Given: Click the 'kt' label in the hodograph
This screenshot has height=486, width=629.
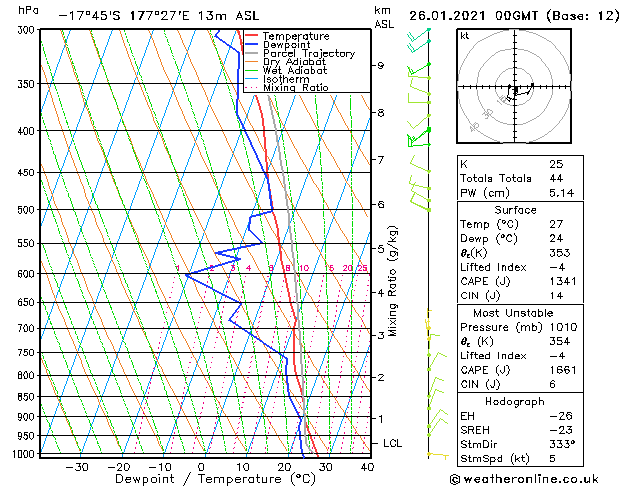Looking at the screenshot, I should pos(465,36).
